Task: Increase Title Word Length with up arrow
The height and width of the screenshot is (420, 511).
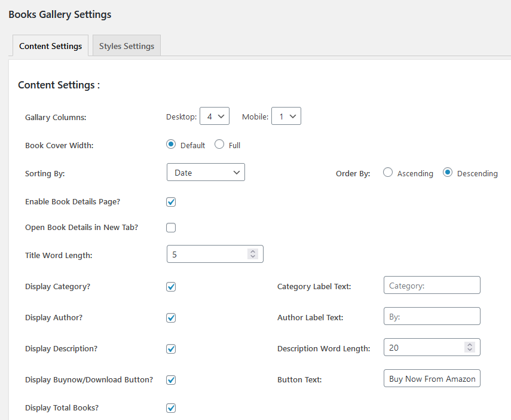Action: (253, 251)
